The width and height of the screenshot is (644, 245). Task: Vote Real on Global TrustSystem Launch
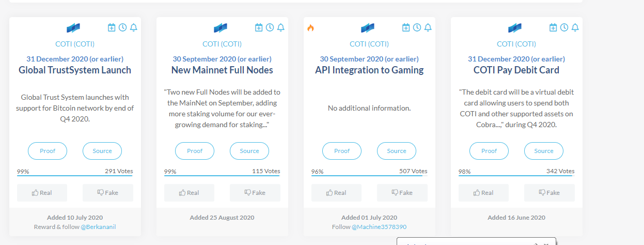42,193
